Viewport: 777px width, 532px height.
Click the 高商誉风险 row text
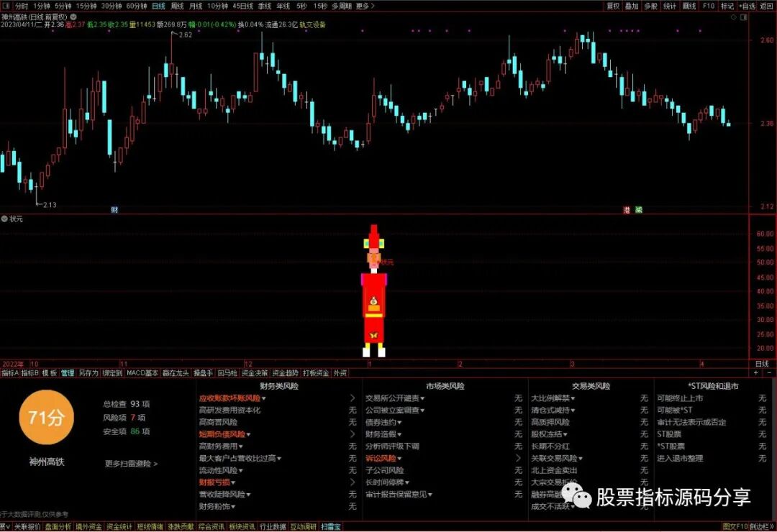218,423
